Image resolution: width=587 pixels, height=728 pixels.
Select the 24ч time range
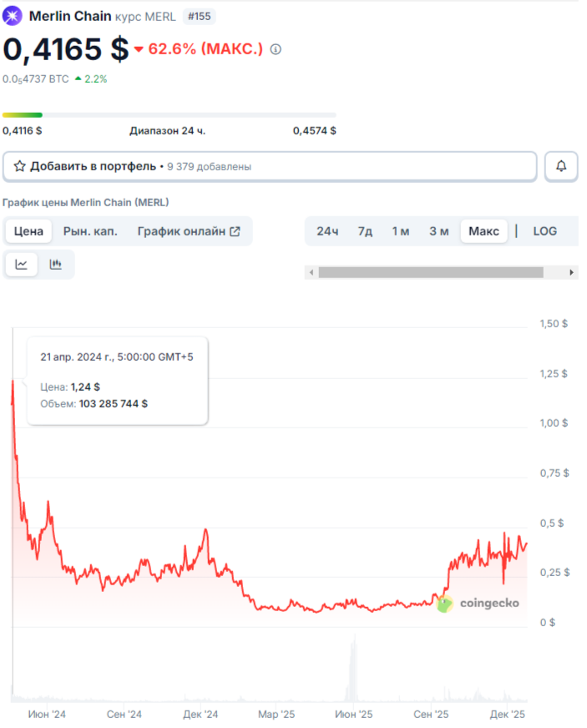pyautogui.click(x=327, y=231)
